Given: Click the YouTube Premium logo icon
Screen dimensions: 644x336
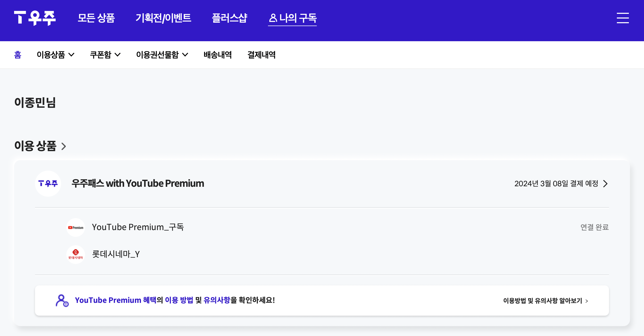Looking at the screenshot, I should (75, 227).
